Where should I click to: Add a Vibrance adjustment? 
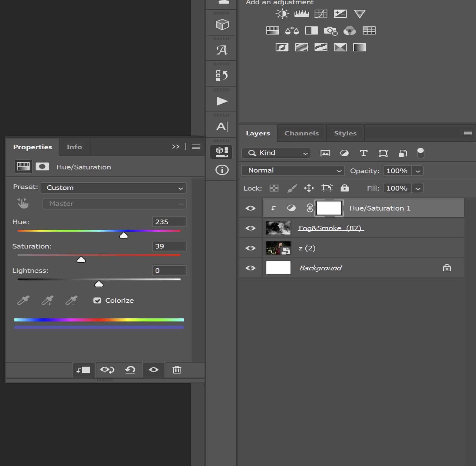(360, 14)
